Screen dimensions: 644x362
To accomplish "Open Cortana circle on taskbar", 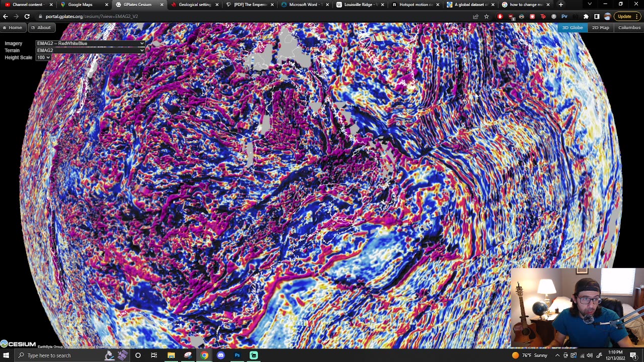I will pyautogui.click(x=138, y=355).
